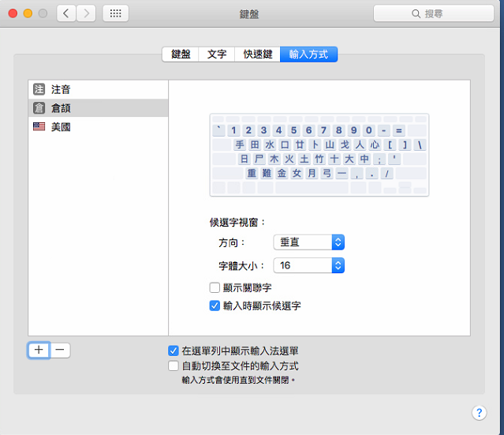Show all preferences grid icon

(115, 13)
